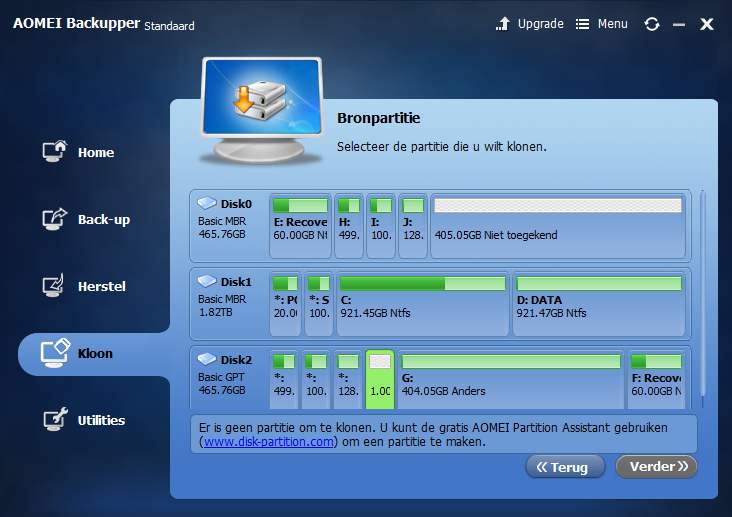Click the Disk2 Basic GPT 465.76GB label
The width and height of the screenshot is (732, 517).
pyautogui.click(x=222, y=383)
